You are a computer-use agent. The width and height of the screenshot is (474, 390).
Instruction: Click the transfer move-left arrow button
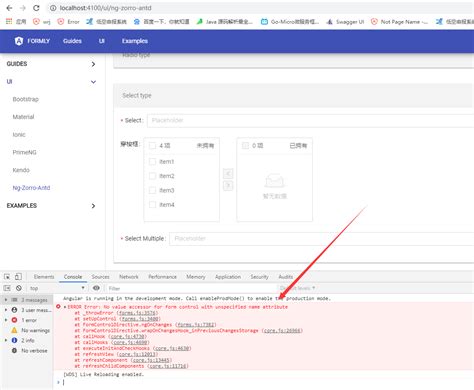point(228,173)
